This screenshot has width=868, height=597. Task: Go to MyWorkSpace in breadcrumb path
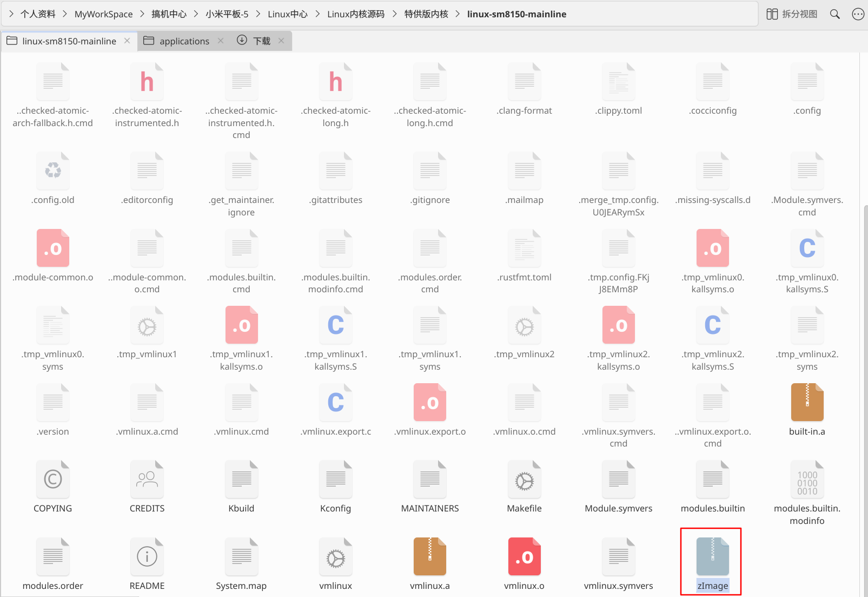point(103,14)
